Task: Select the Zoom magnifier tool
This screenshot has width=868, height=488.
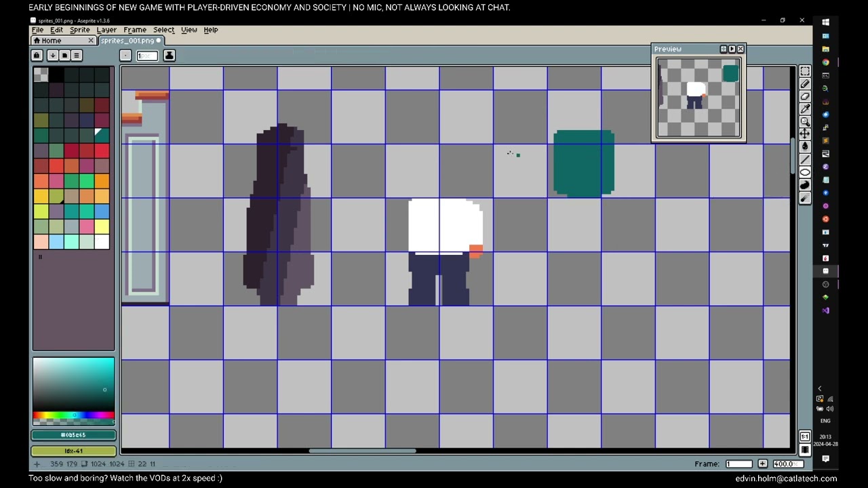Action: click(x=805, y=121)
